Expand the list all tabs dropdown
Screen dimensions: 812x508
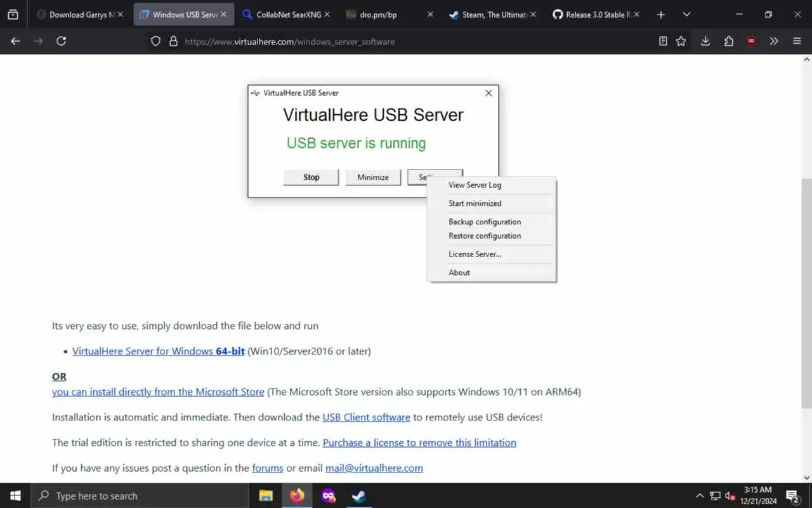(686, 15)
